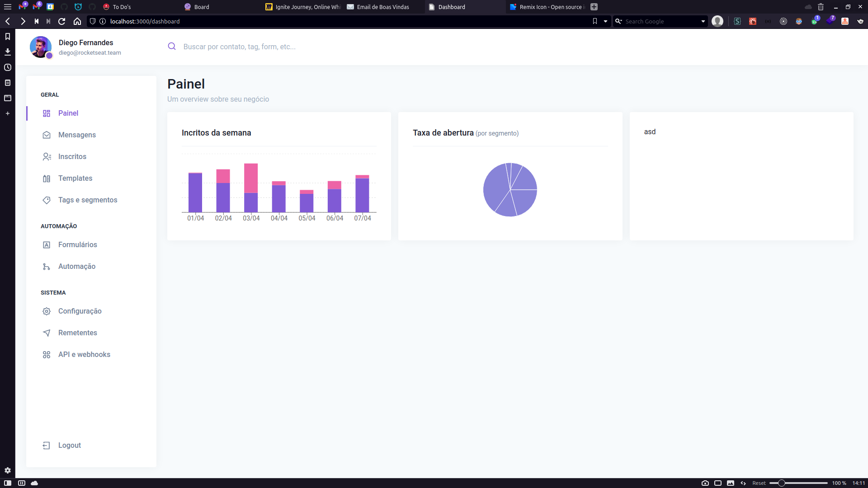
Task: Open Mensagens envelope icon in sidebar
Action: pos(47,135)
